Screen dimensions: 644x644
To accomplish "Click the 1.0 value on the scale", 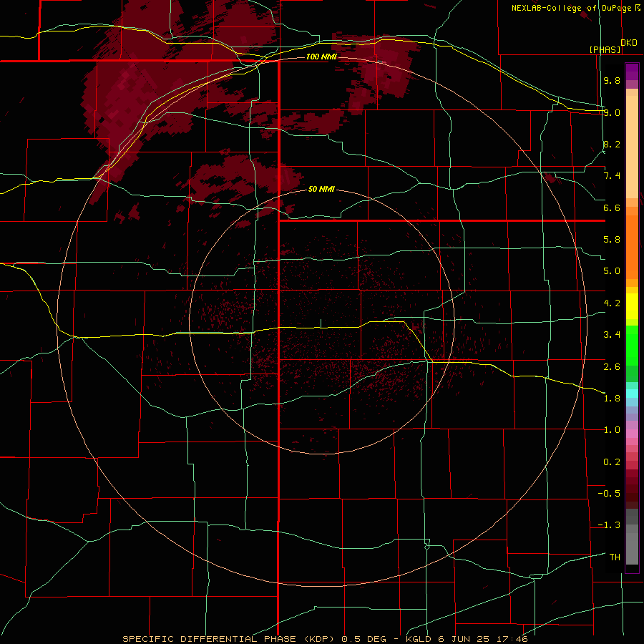I will pos(612,430).
